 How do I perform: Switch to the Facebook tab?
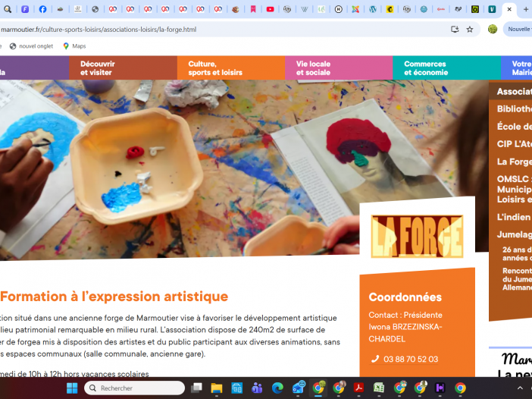[42, 9]
